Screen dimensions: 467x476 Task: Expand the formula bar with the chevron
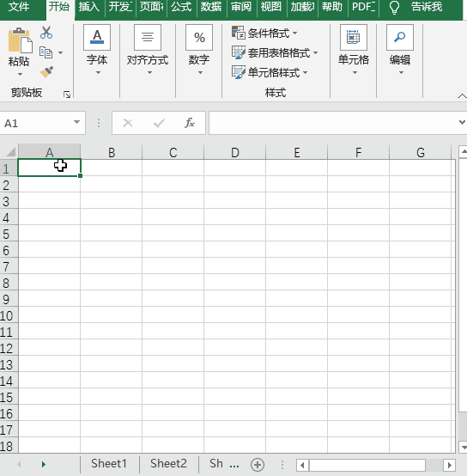462,122
